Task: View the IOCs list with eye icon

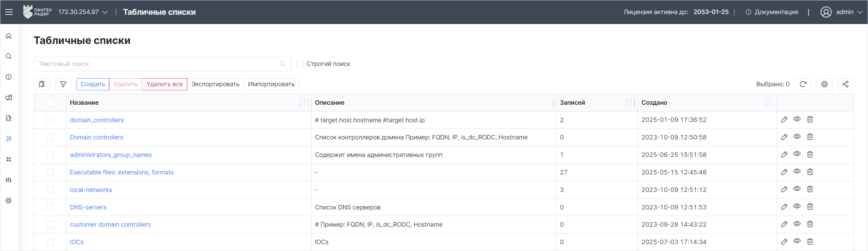Action: click(x=797, y=241)
